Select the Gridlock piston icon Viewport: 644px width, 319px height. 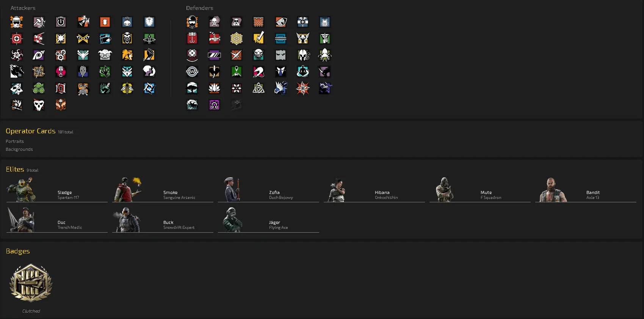pos(61,72)
